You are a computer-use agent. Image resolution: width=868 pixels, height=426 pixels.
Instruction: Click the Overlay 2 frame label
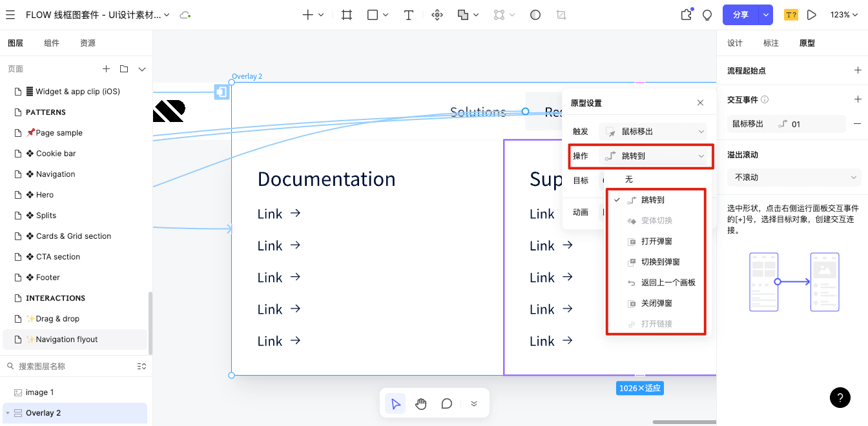247,76
